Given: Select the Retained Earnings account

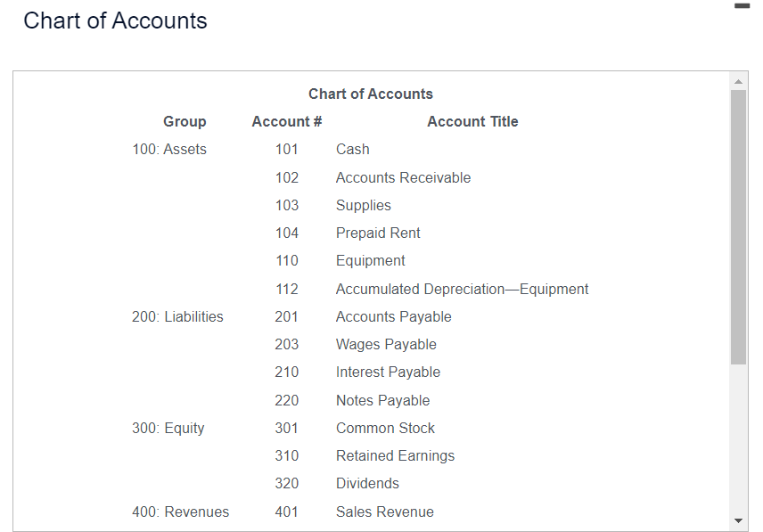Looking at the screenshot, I should pyautogui.click(x=395, y=455).
